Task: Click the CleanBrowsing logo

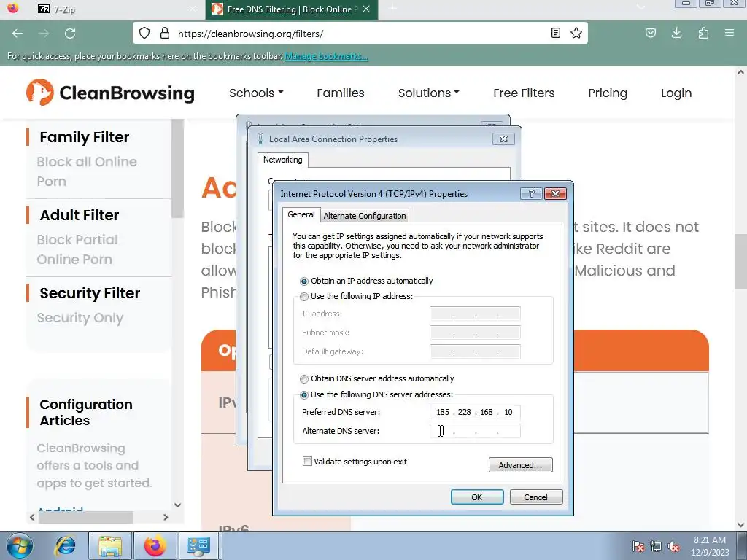Action: point(111,93)
